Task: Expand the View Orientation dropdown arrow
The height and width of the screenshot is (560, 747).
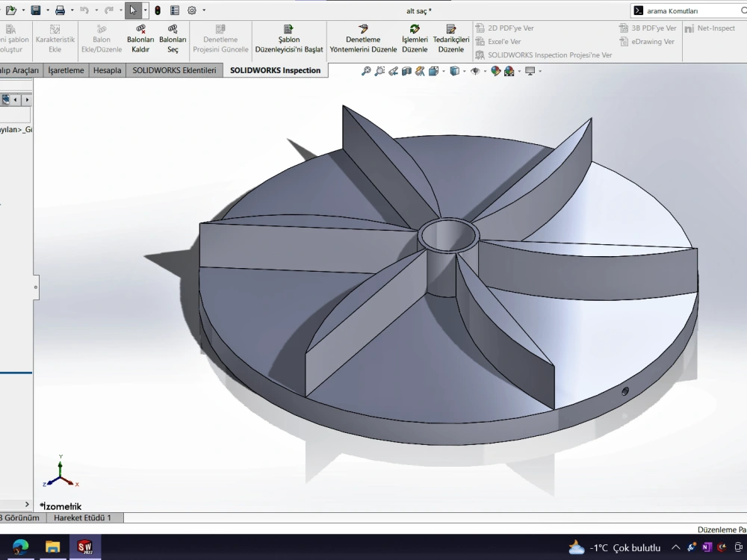Action: pos(444,72)
